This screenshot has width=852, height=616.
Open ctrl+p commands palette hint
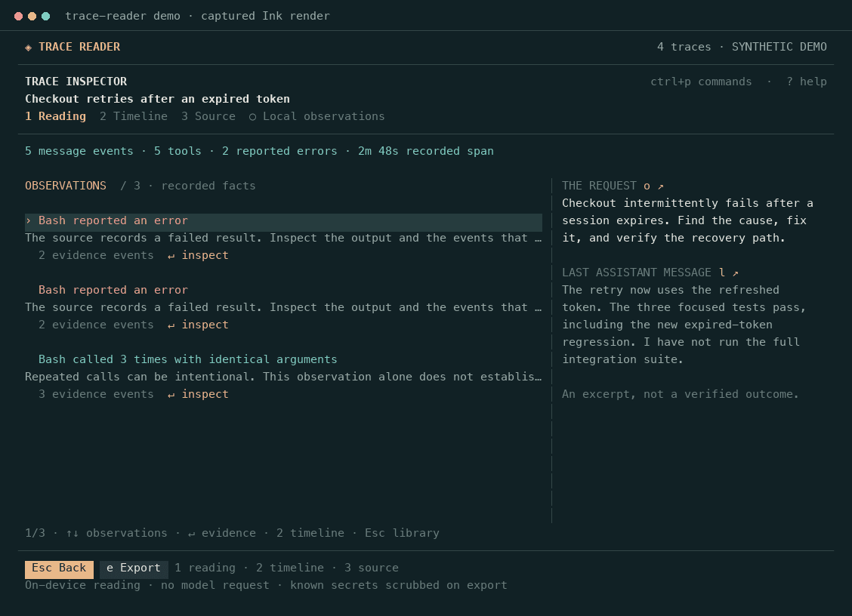(701, 82)
